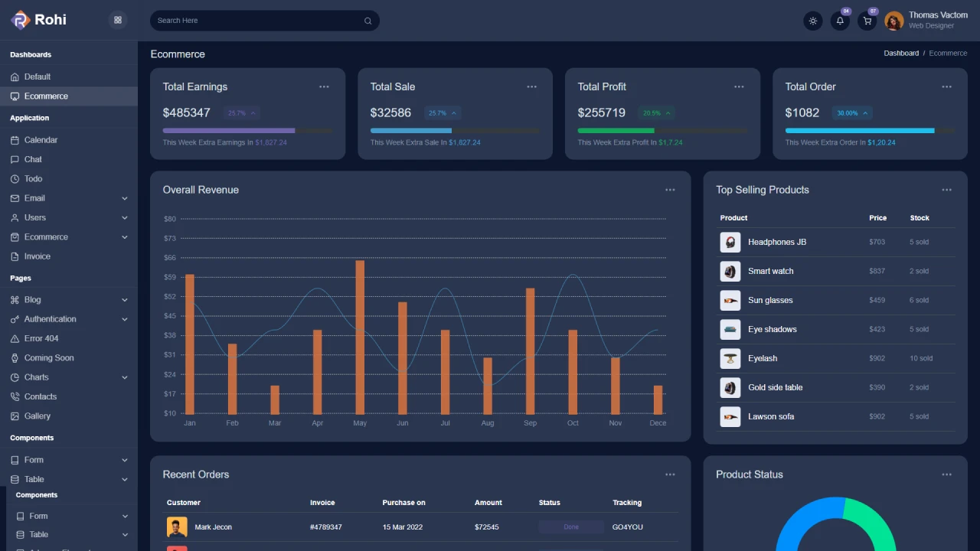Viewport: 980px width, 551px height.
Task: Click the Todo clock icon
Action: pyautogui.click(x=15, y=178)
